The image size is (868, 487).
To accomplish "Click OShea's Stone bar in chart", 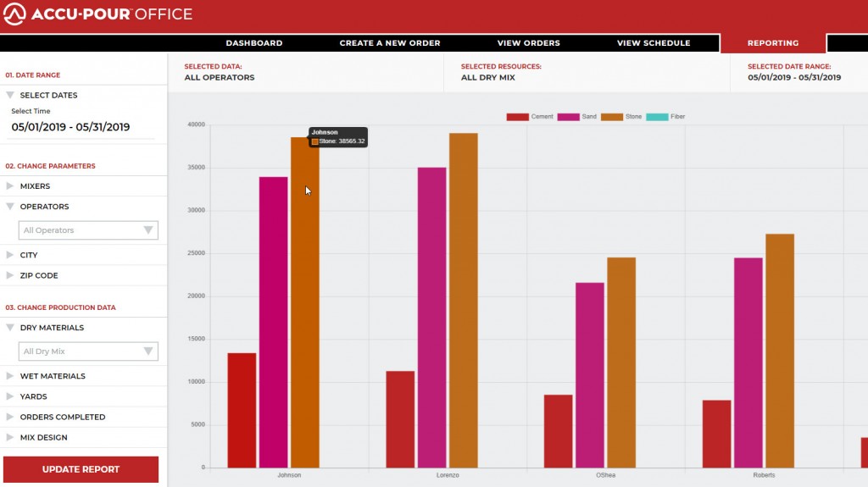I will point(621,362).
